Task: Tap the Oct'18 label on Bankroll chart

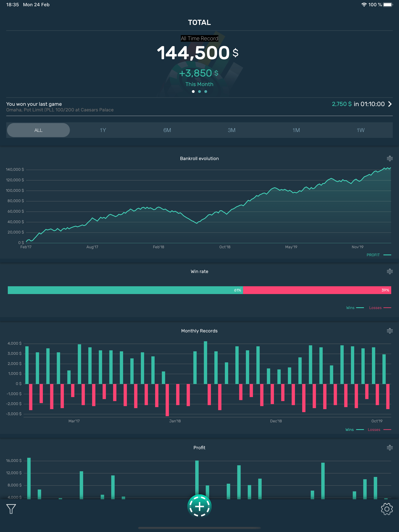Action: [225, 247]
